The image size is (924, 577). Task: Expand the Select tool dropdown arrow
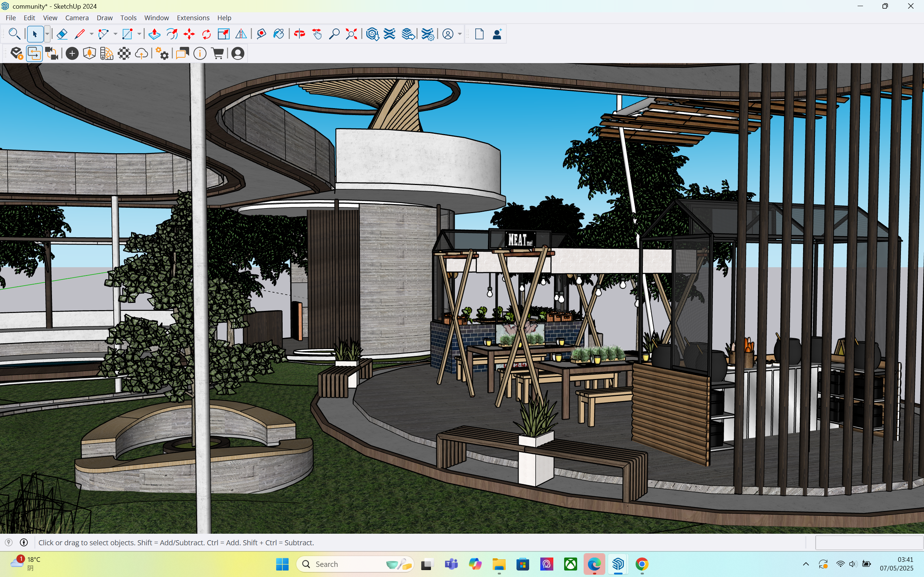point(47,34)
